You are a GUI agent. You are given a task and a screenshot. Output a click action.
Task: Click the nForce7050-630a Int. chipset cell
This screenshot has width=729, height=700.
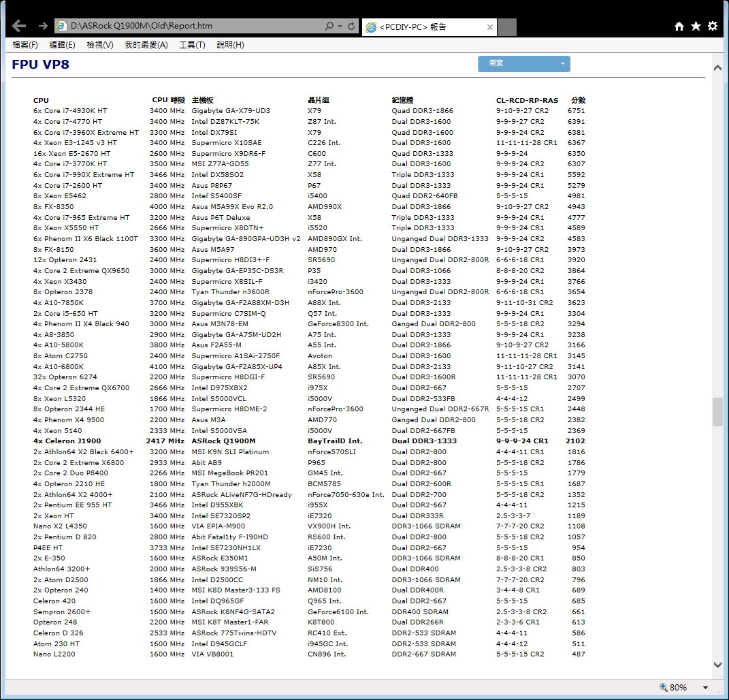[x=346, y=494]
